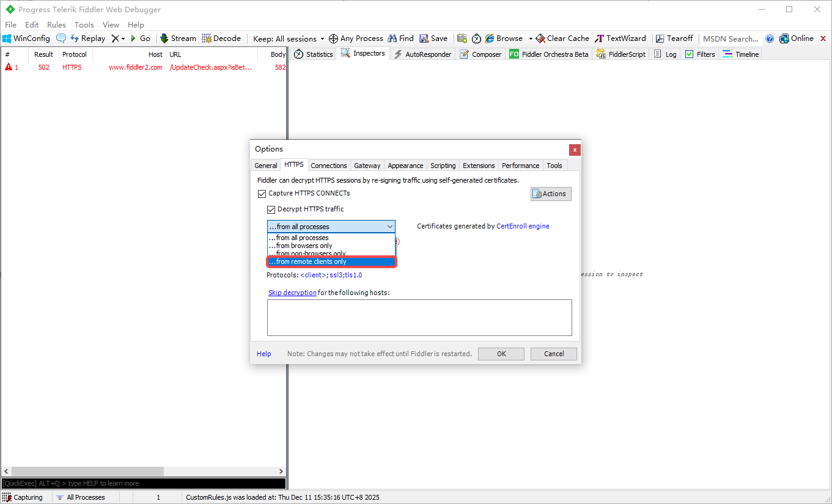
Task: Toggle the Capture HTTPS CONNECTs checkbox
Action: [262, 194]
